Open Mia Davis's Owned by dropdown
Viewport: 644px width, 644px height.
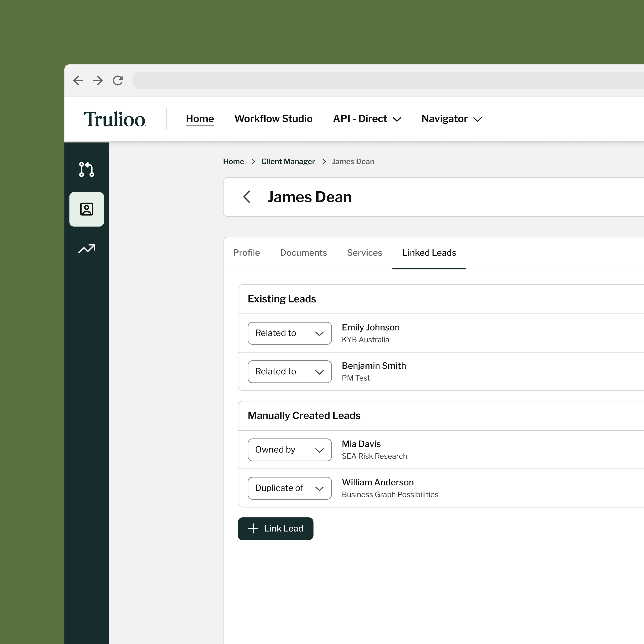290,450
